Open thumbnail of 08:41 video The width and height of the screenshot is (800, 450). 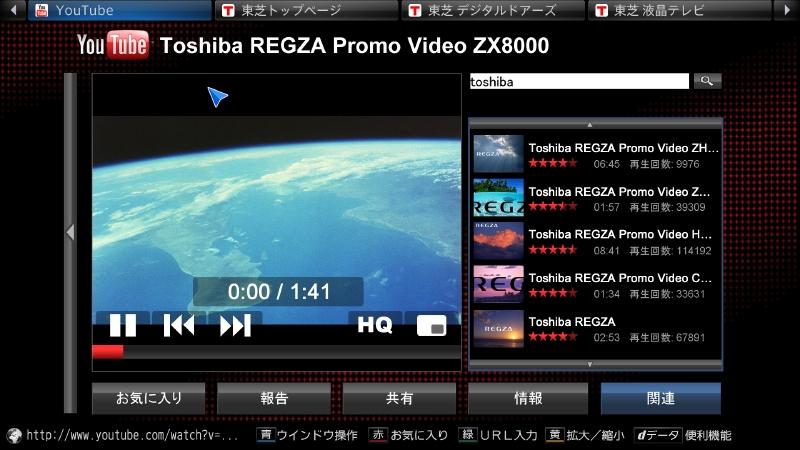point(498,241)
